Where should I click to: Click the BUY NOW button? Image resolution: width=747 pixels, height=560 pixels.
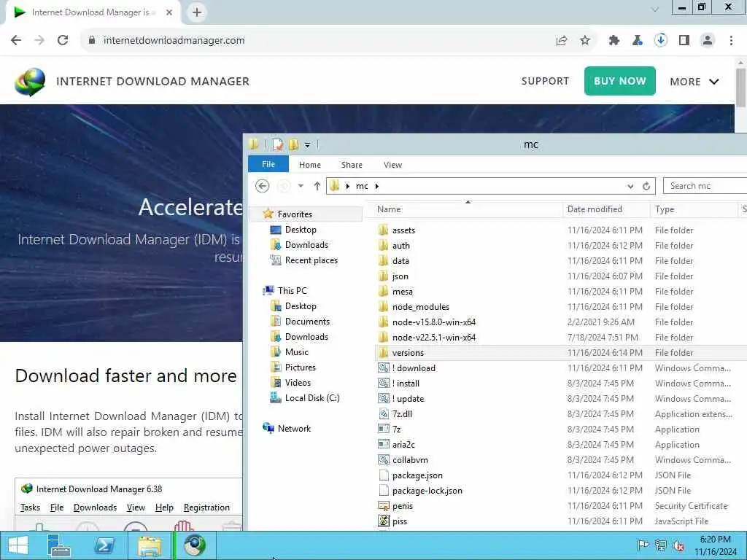620,81
